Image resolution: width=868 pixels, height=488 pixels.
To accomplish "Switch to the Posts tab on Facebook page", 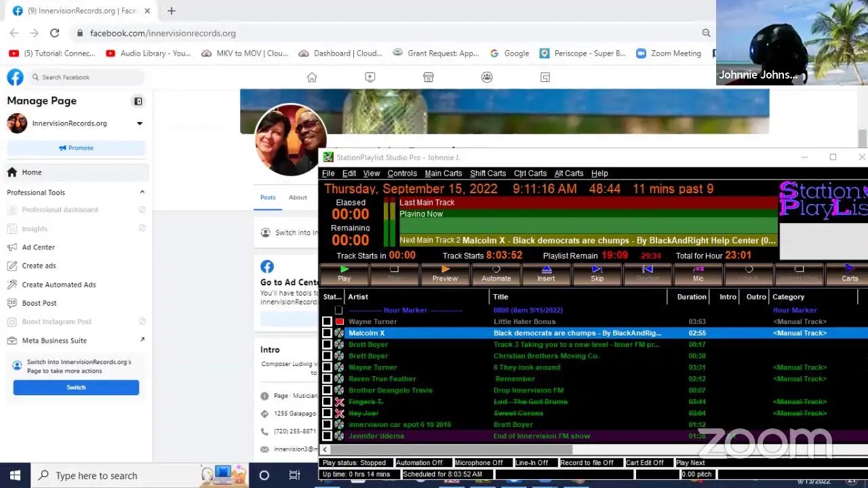I will pyautogui.click(x=268, y=197).
